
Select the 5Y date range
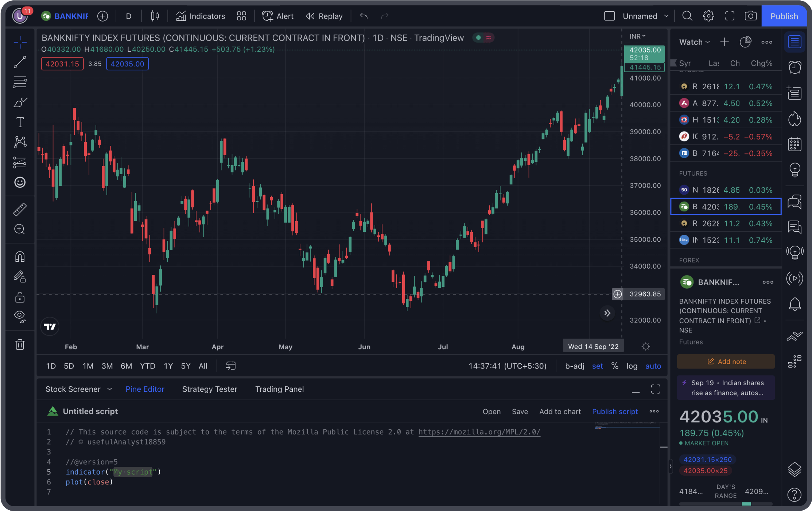(x=186, y=366)
